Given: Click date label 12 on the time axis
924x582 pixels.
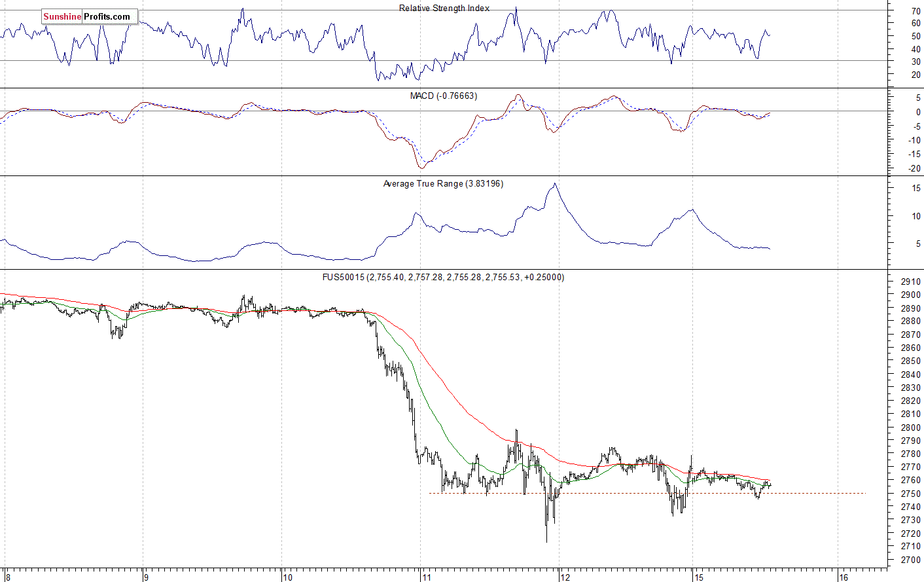Looking at the screenshot, I should 565,577.
